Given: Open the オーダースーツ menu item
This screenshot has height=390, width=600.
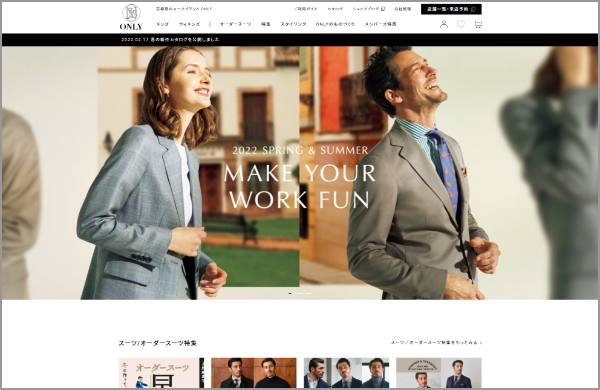Looking at the screenshot, I should (235, 24).
